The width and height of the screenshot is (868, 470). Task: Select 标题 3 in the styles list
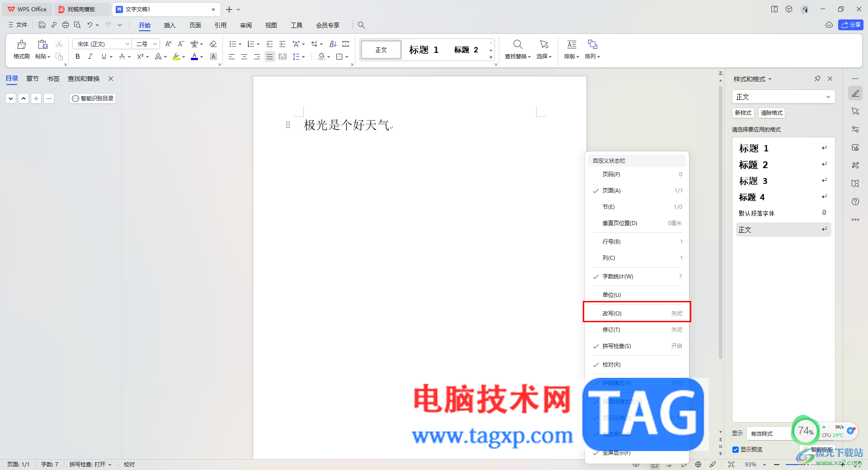[x=783, y=181]
